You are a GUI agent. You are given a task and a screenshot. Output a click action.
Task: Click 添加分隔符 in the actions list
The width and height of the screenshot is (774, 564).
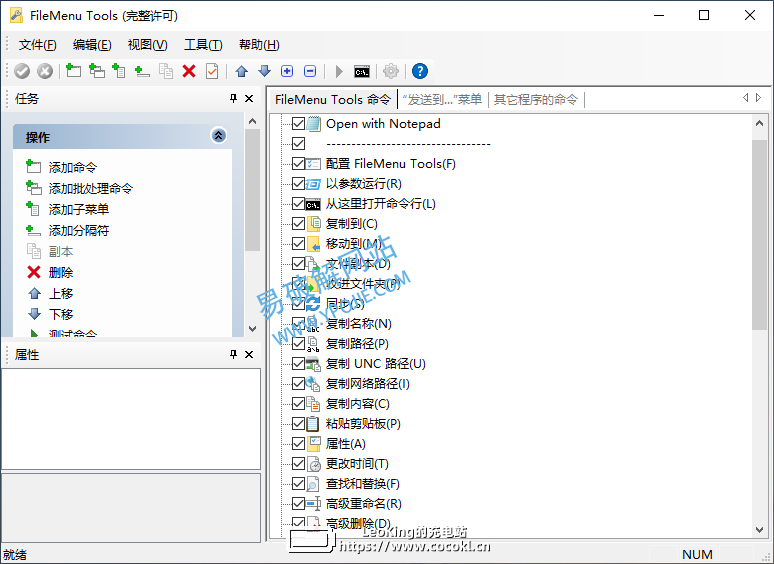point(78,230)
